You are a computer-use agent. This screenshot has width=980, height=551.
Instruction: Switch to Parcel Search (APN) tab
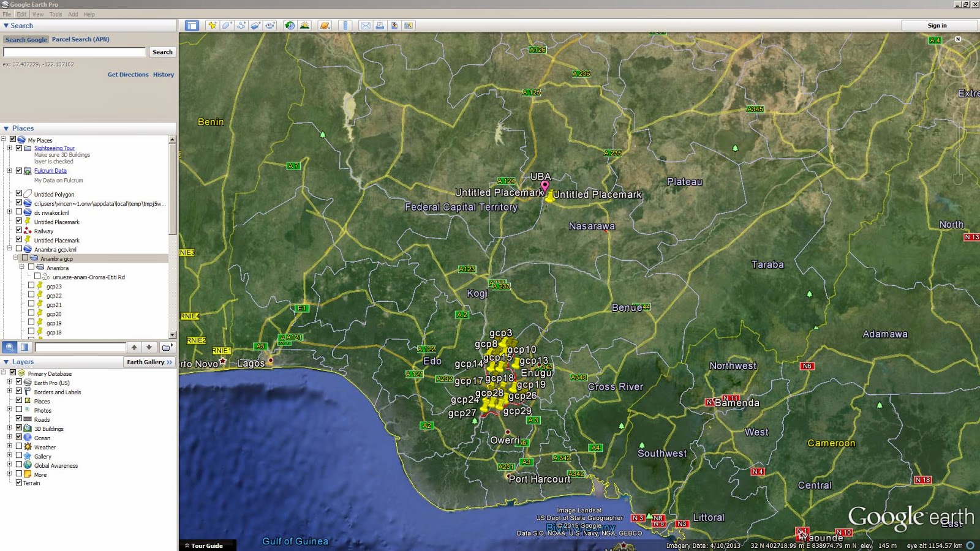[x=81, y=39]
